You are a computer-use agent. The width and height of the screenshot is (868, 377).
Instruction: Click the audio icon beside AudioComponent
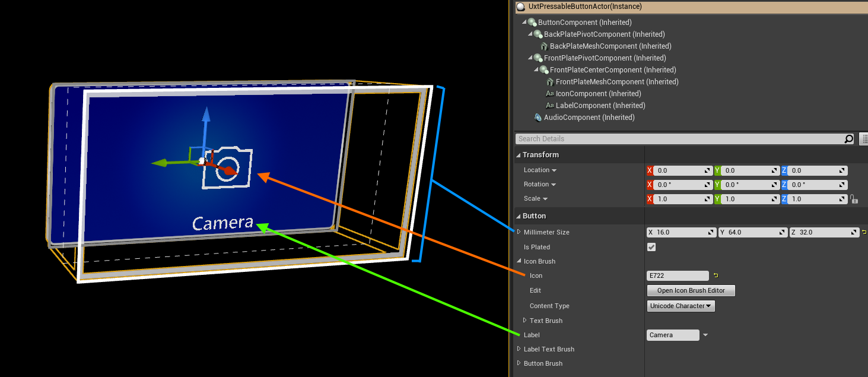click(x=538, y=117)
